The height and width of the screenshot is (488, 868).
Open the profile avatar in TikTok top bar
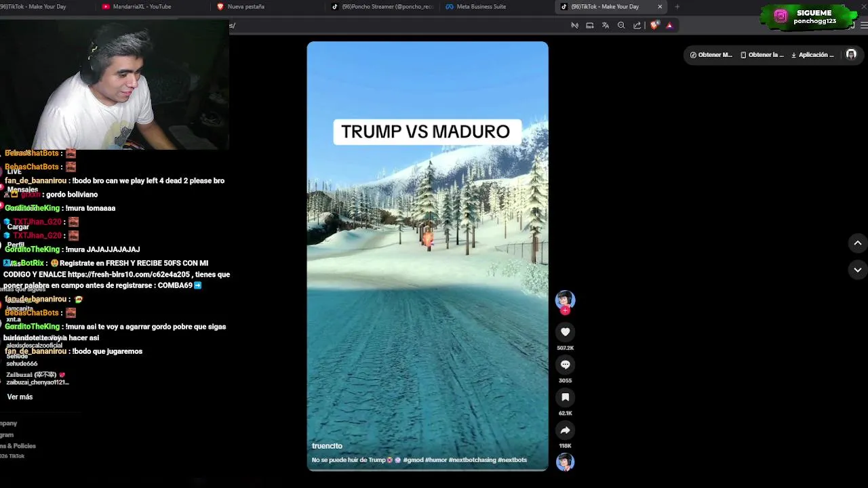pos(851,55)
